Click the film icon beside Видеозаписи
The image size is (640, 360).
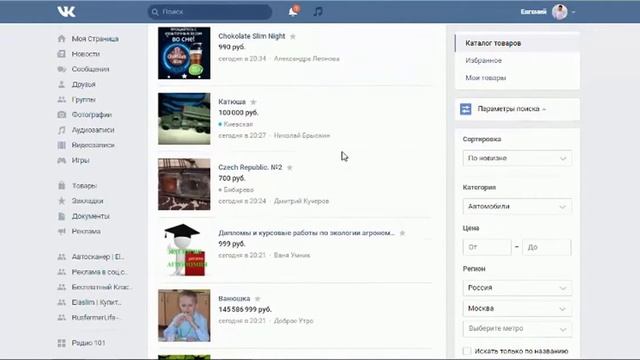pyautogui.click(x=62, y=145)
